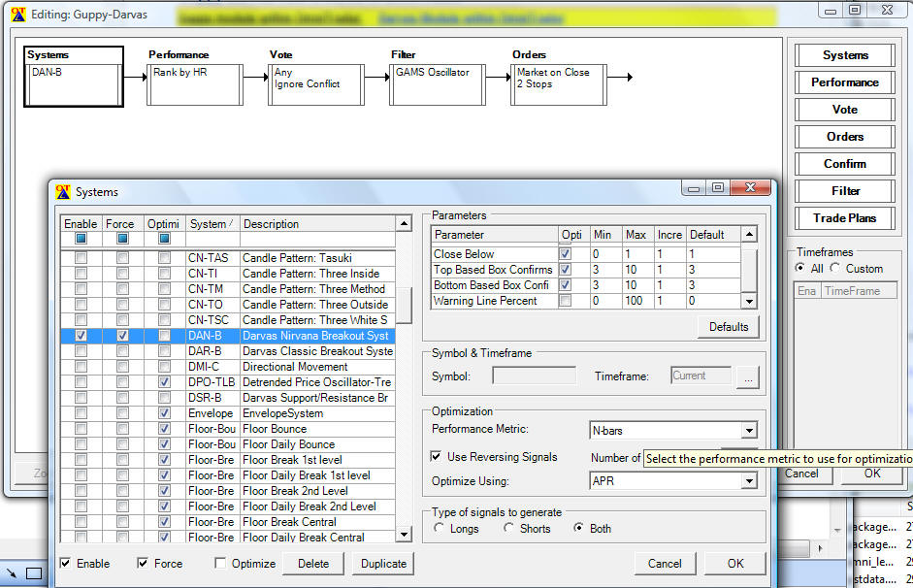The height and width of the screenshot is (588, 913).
Task: Select the DMI-C Directional Movement row
Action: [x=228, y=367]
